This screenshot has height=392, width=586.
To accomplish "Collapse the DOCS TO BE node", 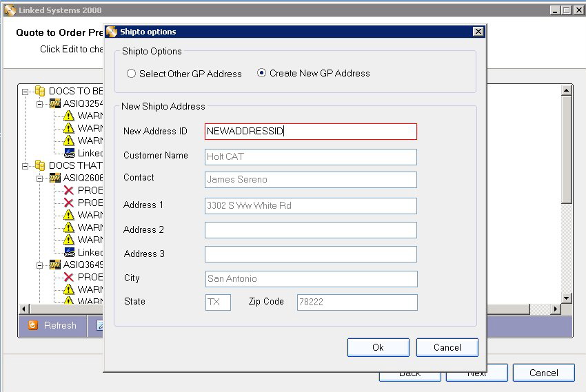I will 25,92.
